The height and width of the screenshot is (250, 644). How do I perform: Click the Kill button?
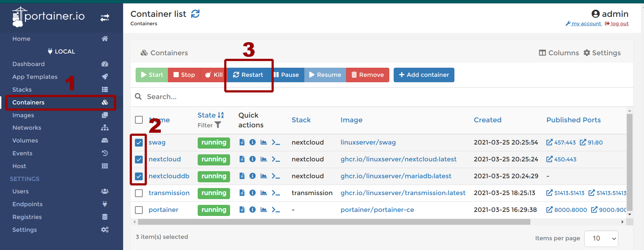pyautogui.click(x=214, y=75)
